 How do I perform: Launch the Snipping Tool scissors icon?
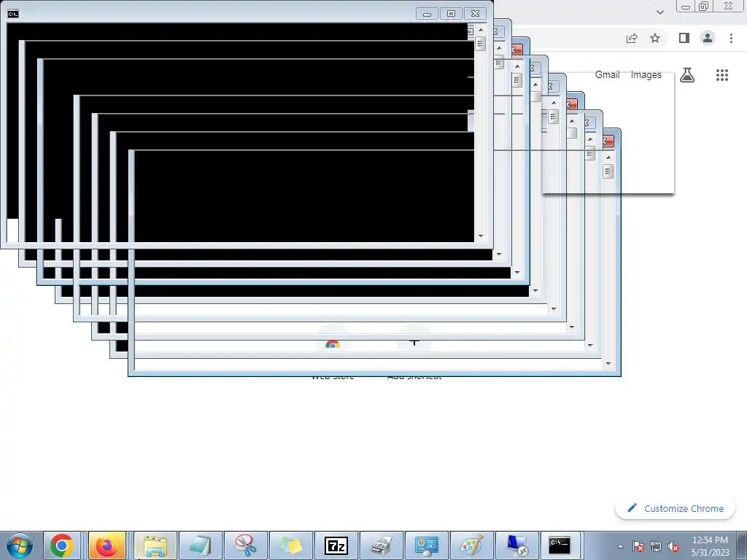(245, 545)
